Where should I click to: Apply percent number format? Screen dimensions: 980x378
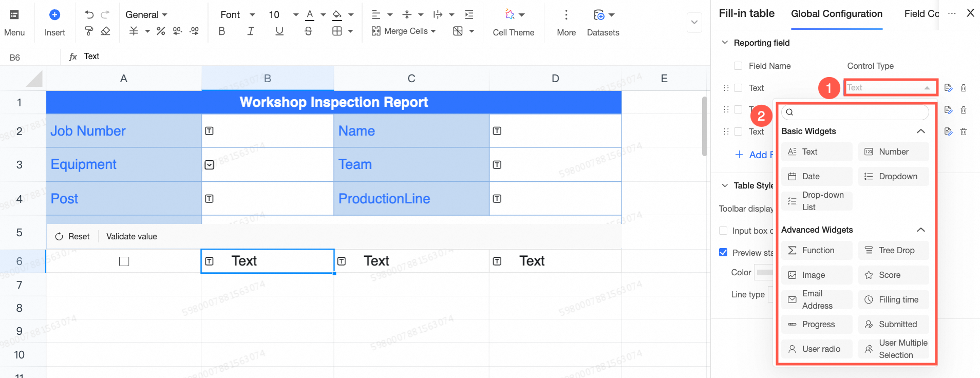tap(161, 31)
